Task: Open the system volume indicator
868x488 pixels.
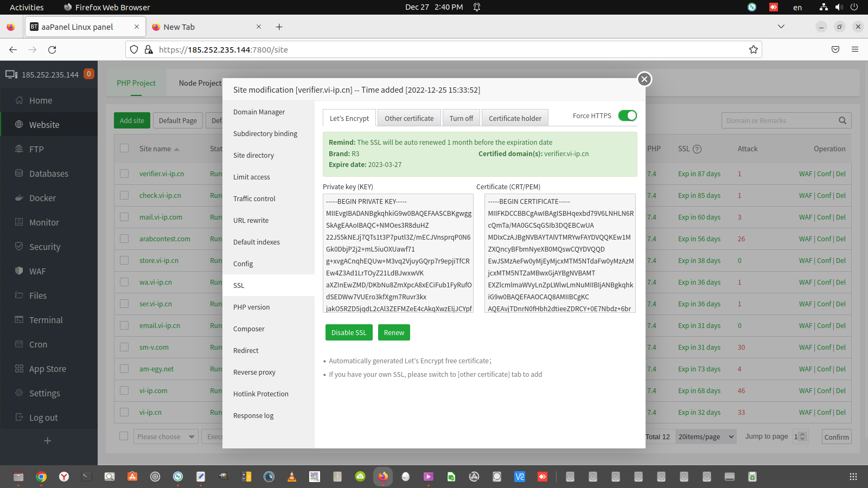Action: (839, 7)
